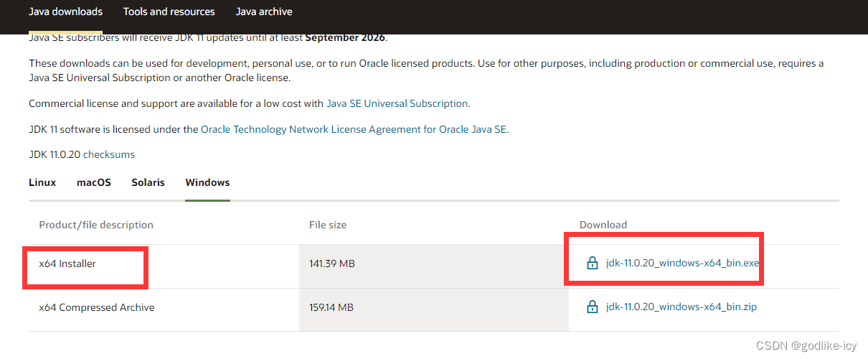Click the x64 Installer description cell
Image resolution: width=868 pixels, height=359 pixels.
(67, 264)
